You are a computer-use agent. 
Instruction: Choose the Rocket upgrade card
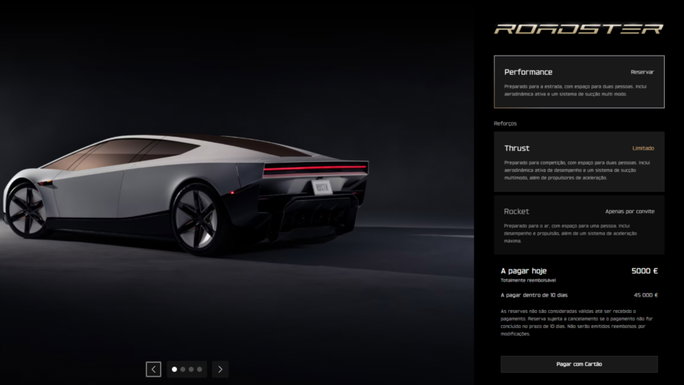(x=579, y=225)
